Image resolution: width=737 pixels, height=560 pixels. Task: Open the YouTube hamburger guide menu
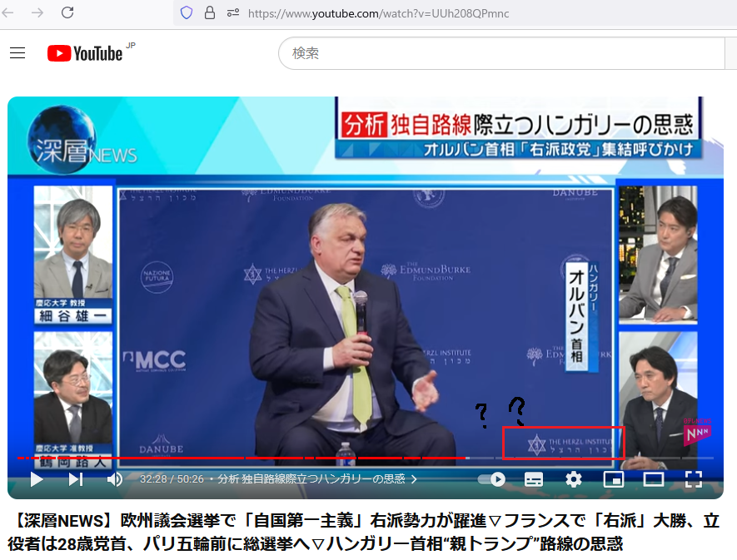(17, 53)
